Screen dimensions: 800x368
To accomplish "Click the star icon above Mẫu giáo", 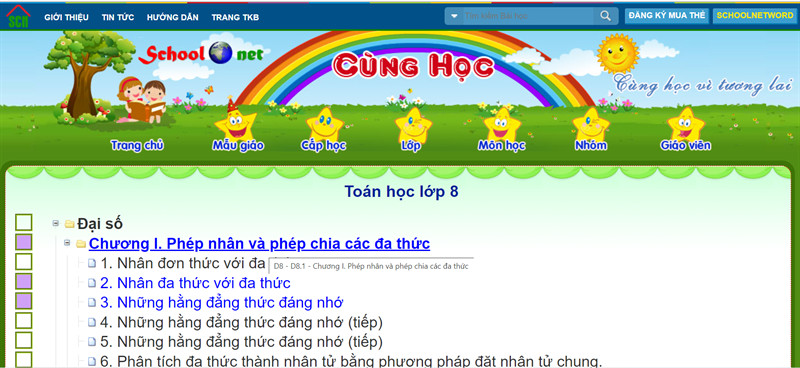I will pos(235,120).
